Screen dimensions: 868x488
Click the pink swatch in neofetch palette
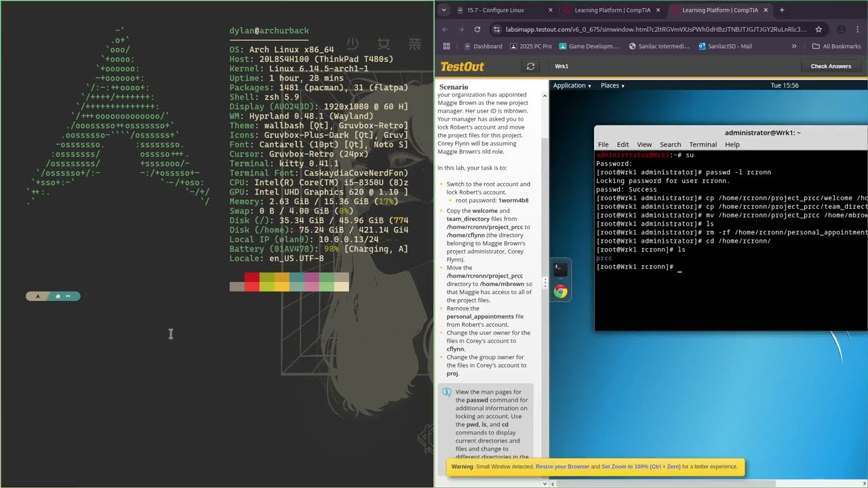click(x=311, y=282)
